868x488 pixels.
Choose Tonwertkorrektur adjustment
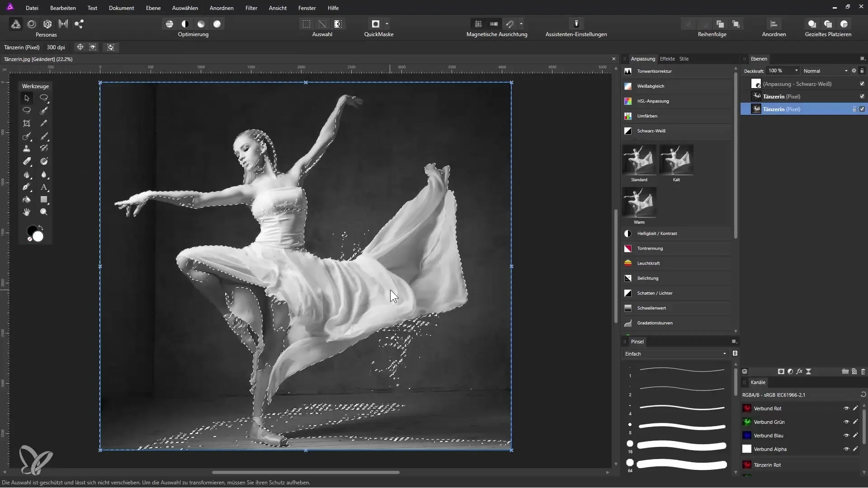point(677,71)
